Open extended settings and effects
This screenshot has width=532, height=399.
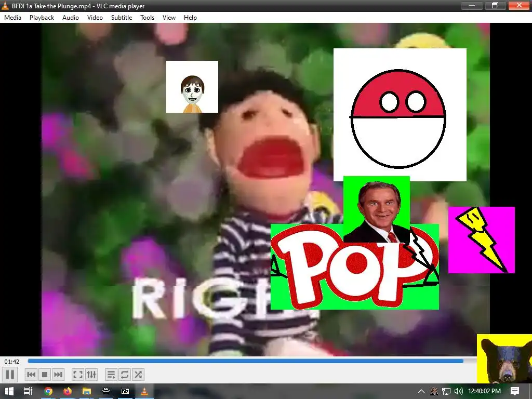[x=91, y=375]
